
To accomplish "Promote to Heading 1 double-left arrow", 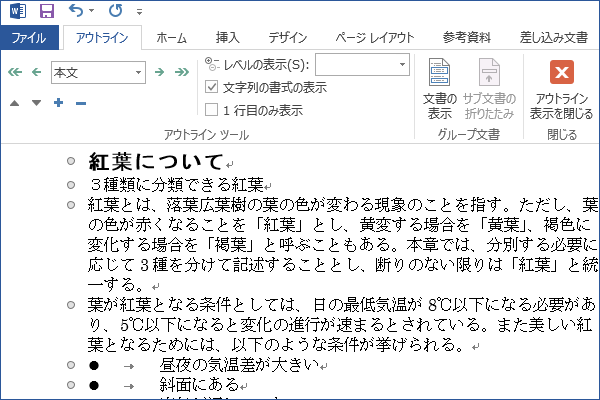I will point(15,72).
